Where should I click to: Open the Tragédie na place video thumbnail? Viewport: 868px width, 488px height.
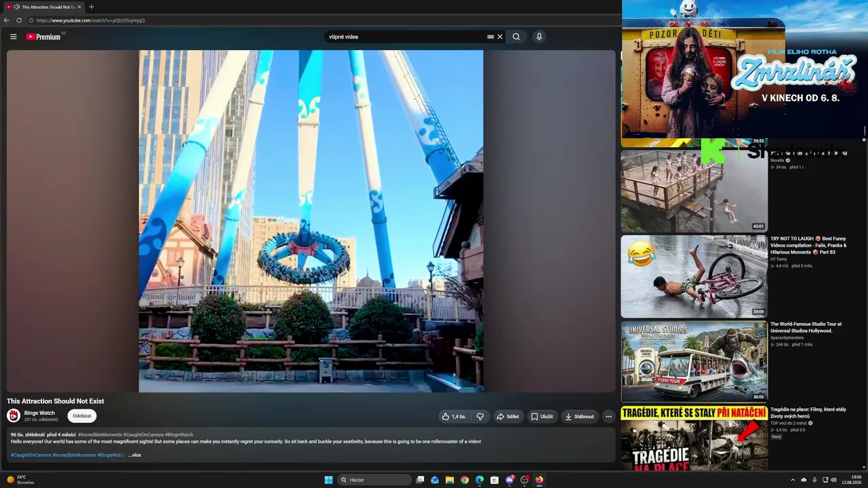point(694,439)
